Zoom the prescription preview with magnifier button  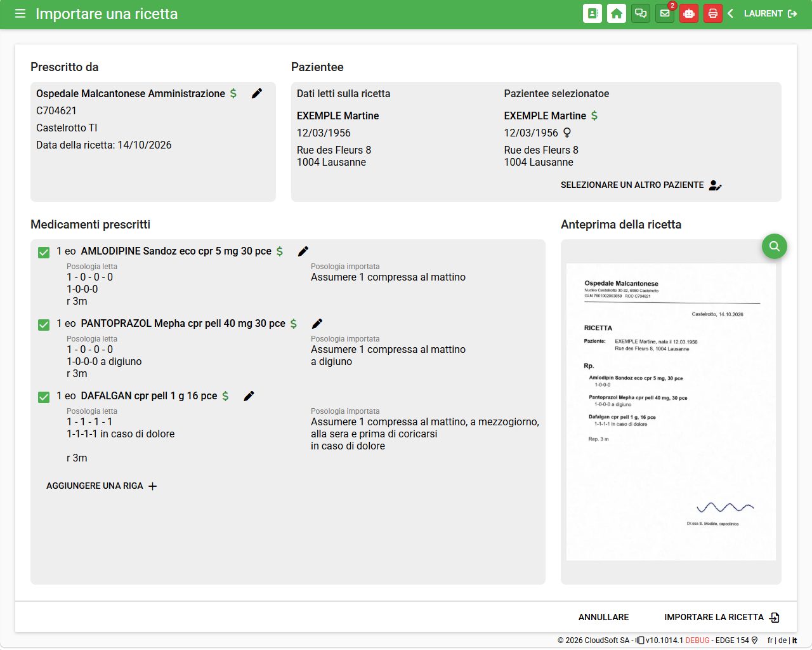point(775,246)
